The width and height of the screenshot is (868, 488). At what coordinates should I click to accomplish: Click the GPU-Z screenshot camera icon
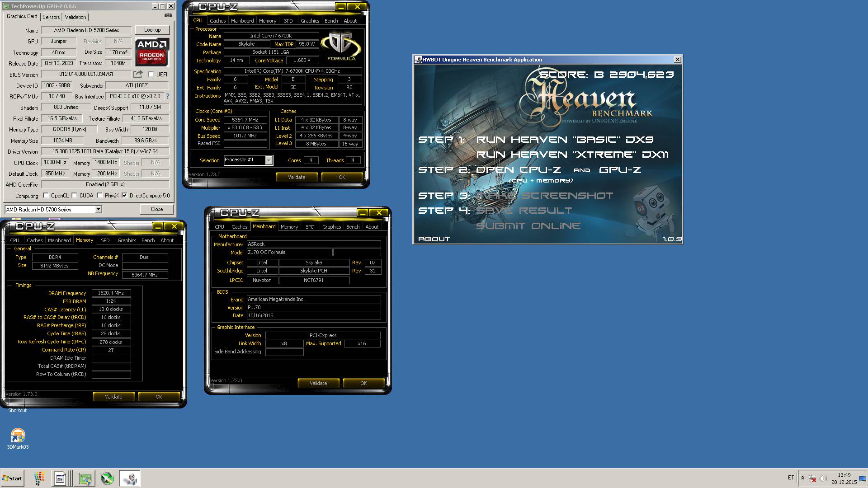coord(168,15)
